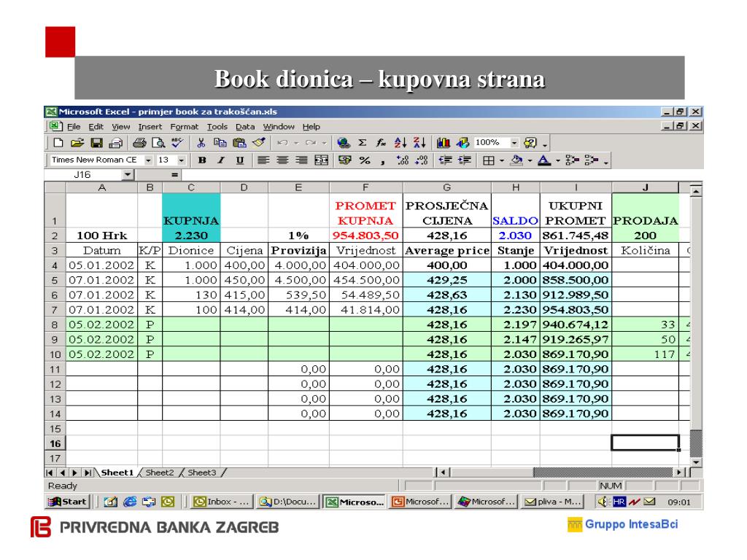Click the Copy icon
747x560 pixels.
tap(220, 142)
